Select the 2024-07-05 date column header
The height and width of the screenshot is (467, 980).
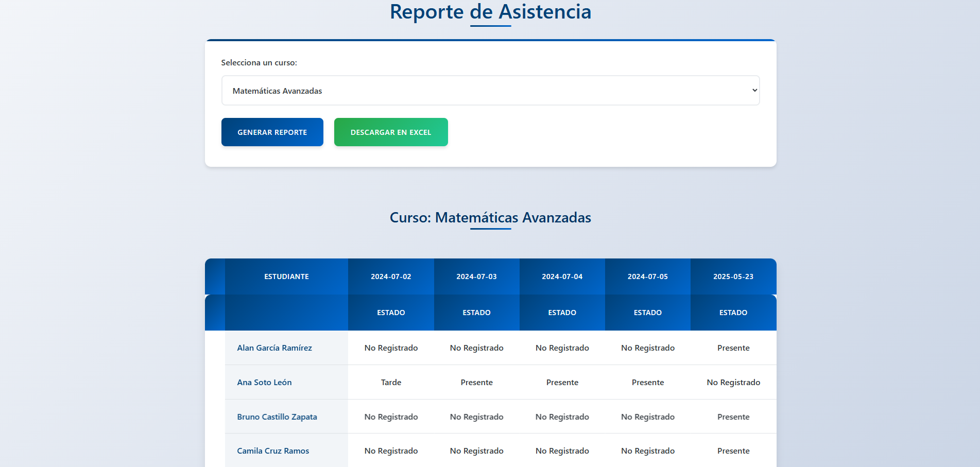click(647, 276)
